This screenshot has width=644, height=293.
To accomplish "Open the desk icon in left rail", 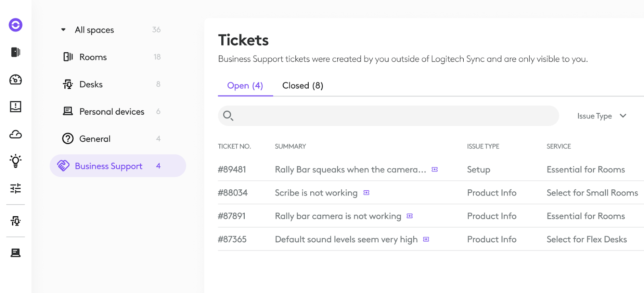I will click(16, 221).
